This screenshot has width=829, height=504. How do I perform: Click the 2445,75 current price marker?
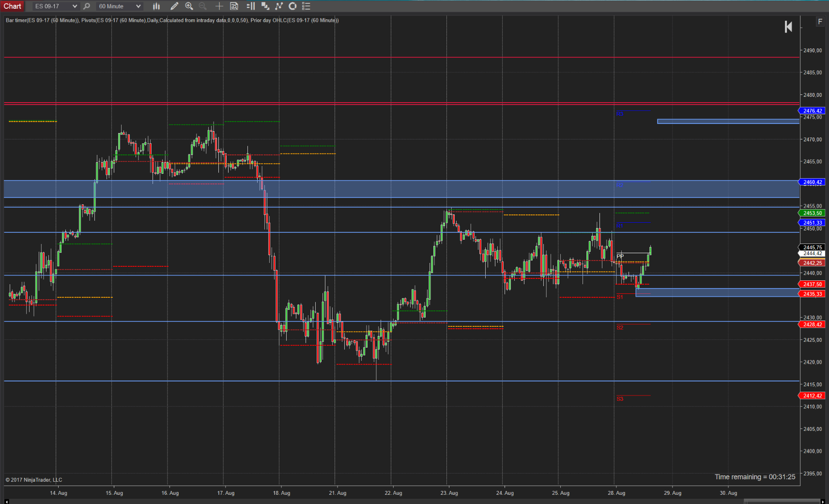pyautogui.click(x=812, y=247)
